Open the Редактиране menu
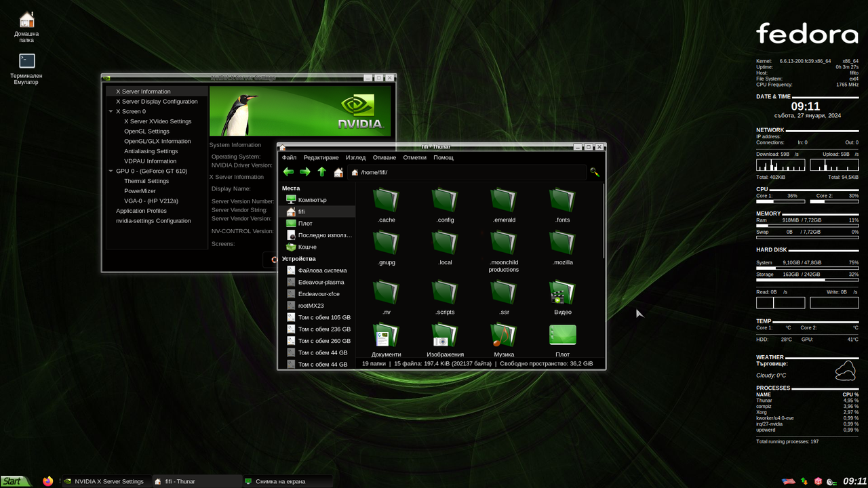Viewport: 868px width, 488px height. point(321,157)
